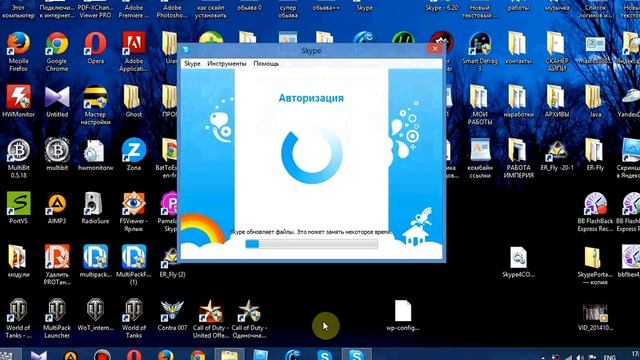Switch to Opera from the taskbar
Image resolution: width=640 pixels, height=360 pixels.
pos(134,355)
